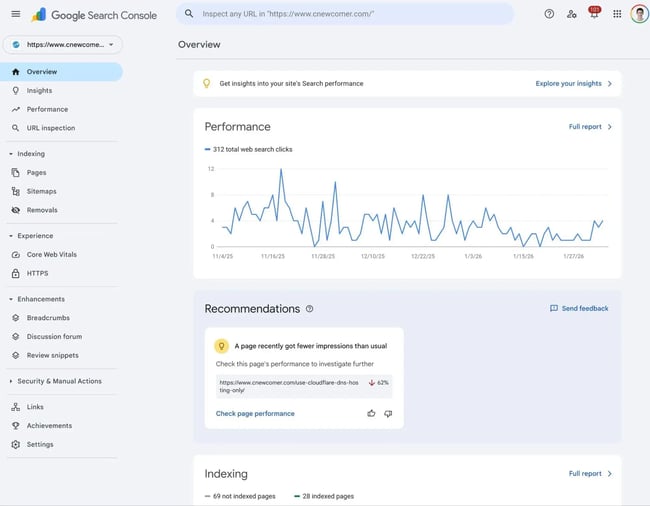Click the 28 indexed pages legend
650x506 pixels.
coord(324,496)
